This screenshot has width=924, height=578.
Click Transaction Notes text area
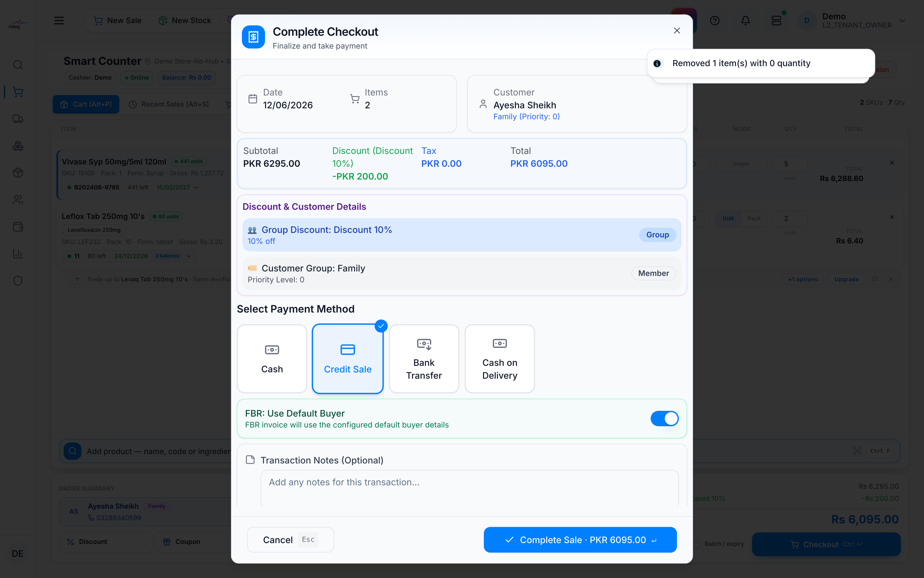click(469, 488)
